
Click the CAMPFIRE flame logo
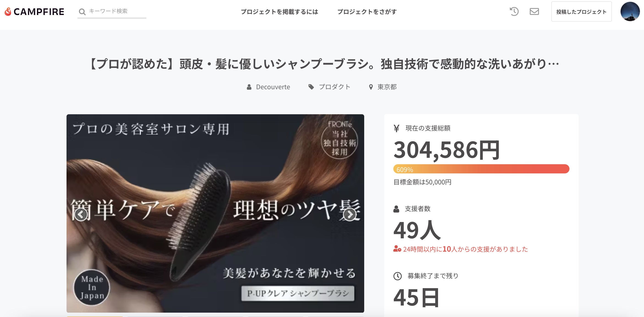(8, 11)
